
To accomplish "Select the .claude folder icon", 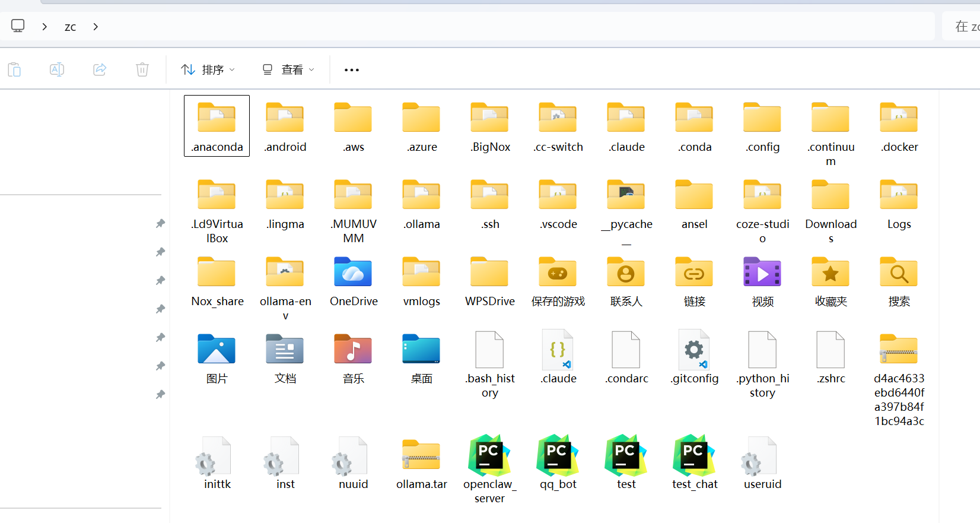I will point(626,117).
